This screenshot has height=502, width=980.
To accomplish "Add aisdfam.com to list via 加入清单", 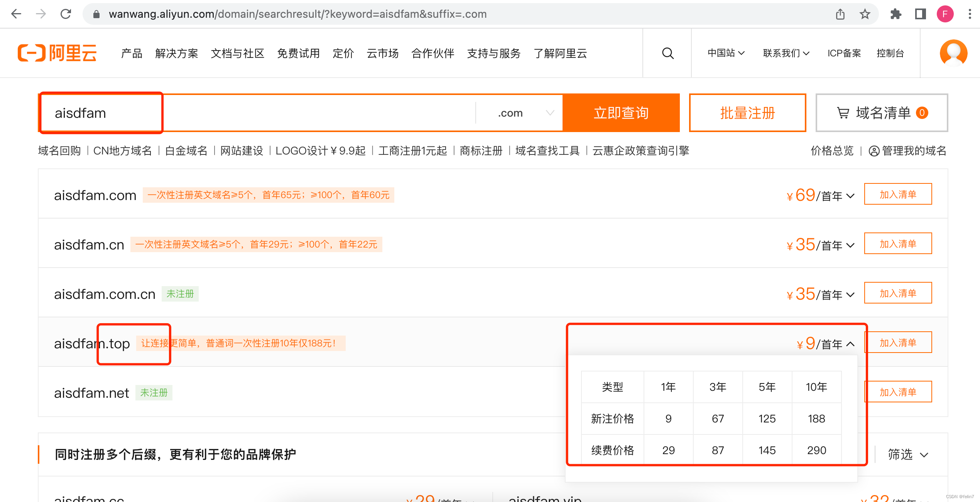I will pos(898,194).
